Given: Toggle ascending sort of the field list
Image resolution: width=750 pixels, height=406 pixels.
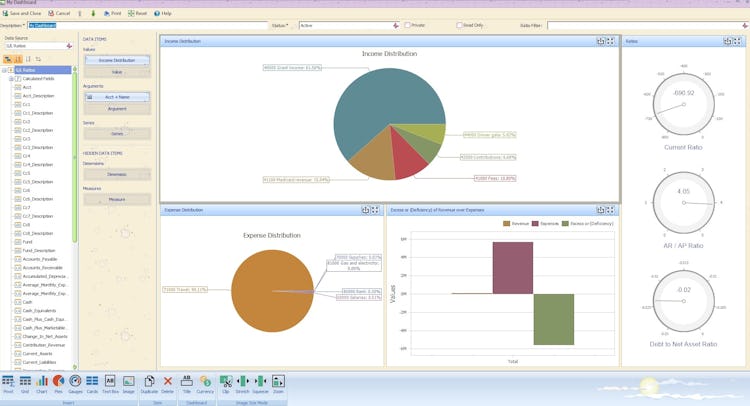Looking at the screenshot, I should pyautogui.click(x=18, y=59).
